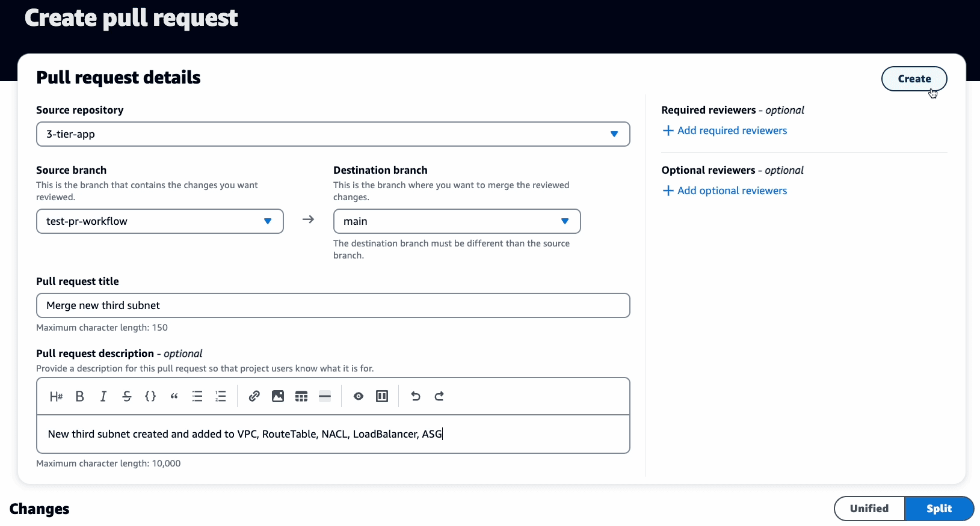
Task: Open the Source repository dropdown
Action: tap(333, 134)
